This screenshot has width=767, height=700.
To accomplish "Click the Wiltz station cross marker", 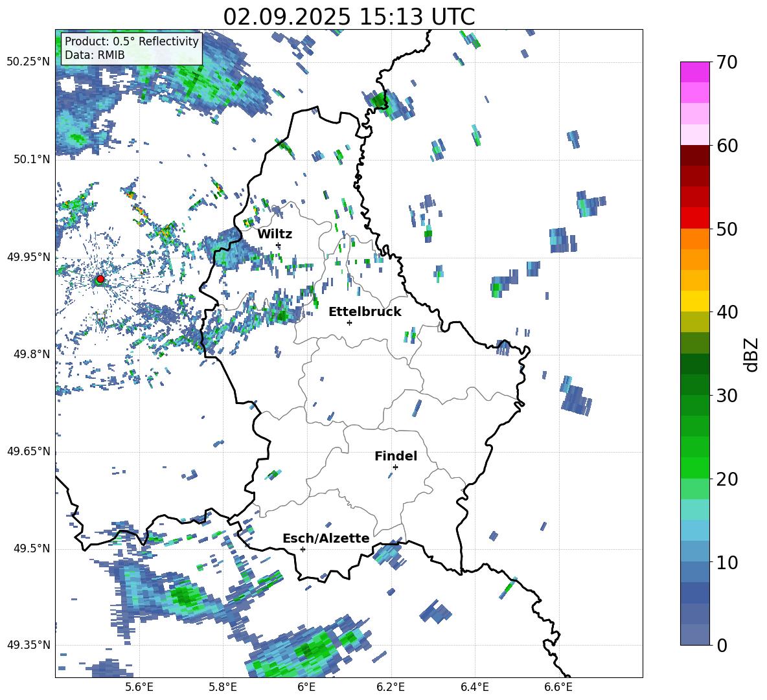I will [x=279, y=245].
